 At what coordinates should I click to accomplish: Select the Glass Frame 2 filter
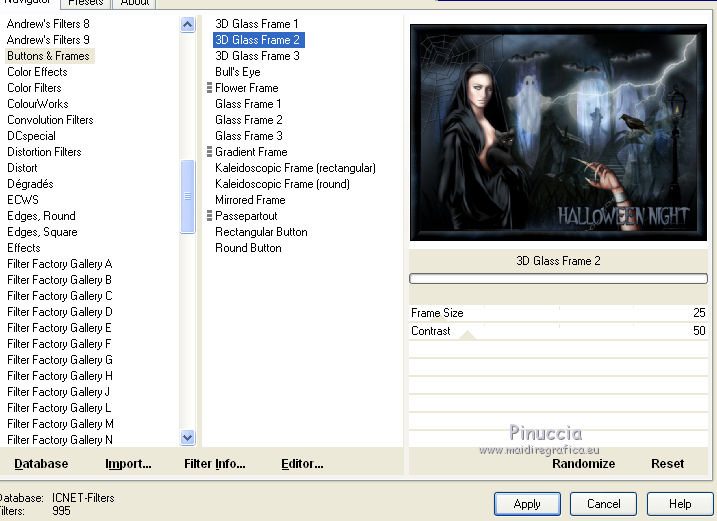pos(249,120)
